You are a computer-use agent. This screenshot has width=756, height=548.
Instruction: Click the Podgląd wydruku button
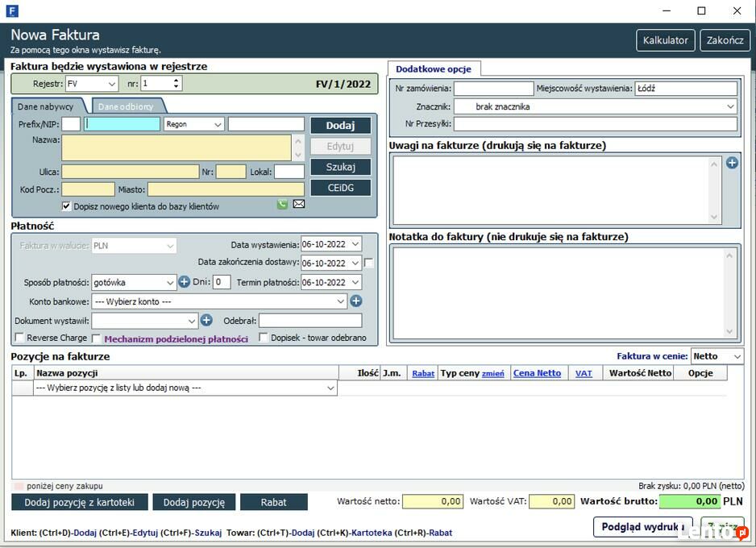point(642,527)
